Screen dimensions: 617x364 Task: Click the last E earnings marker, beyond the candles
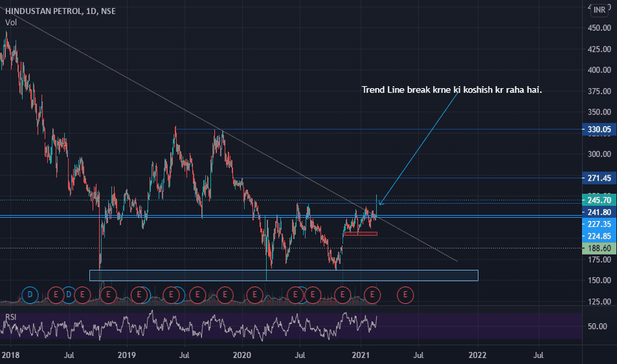pyautogui.click(x=405, y=295)
